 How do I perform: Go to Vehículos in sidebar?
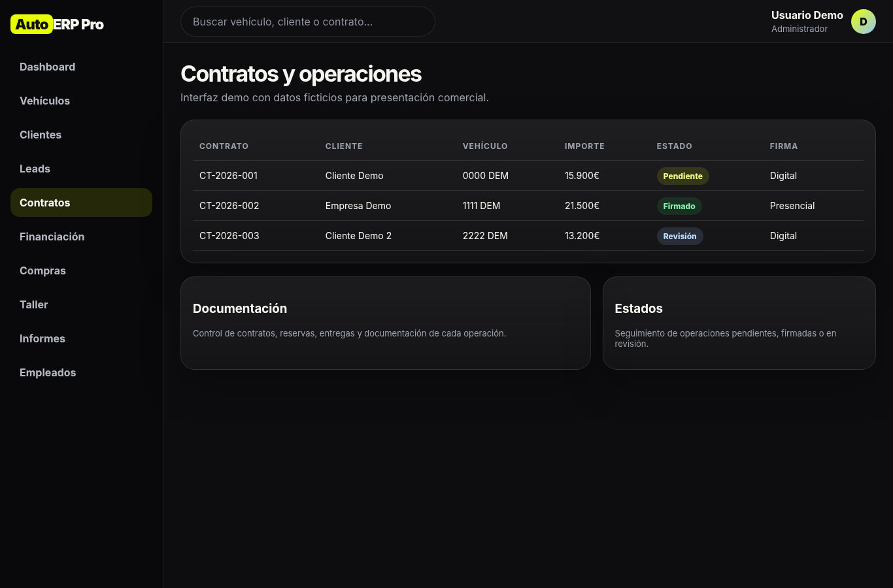[x=81, y=101]
